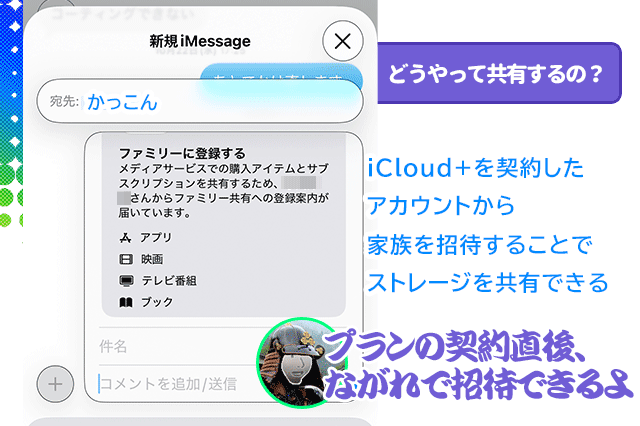
Task: Open the ファミリーに登録する invitation card
Action: click(x=224, y=224)
